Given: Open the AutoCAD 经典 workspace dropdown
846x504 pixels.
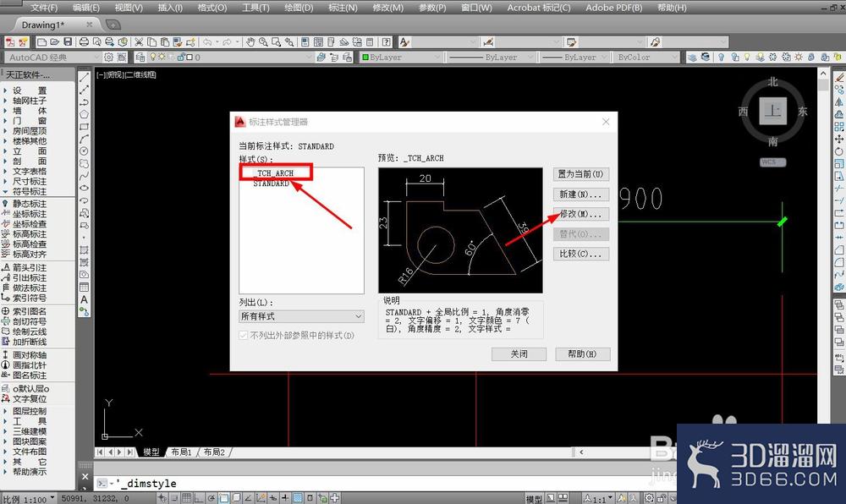Looking at the screenshot, I should [x=52, y=58].
